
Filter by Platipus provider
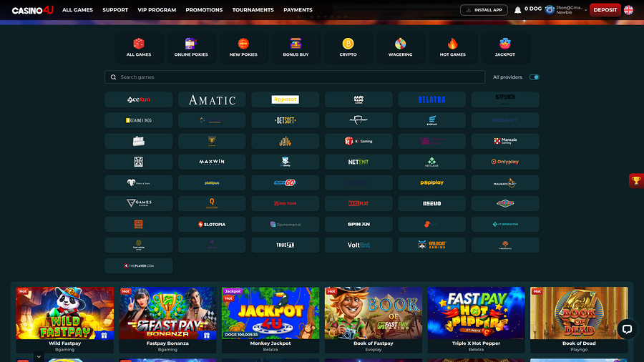click(212, 182)
